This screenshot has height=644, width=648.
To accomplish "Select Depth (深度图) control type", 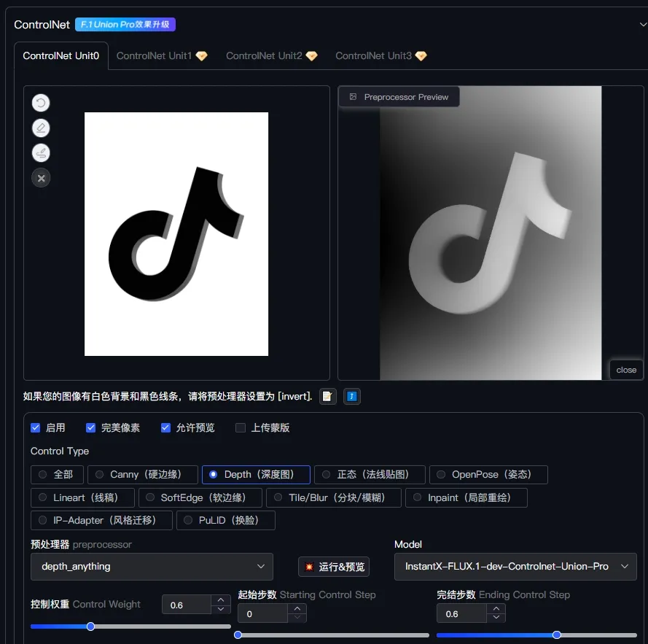I will [x=256, y=474].
